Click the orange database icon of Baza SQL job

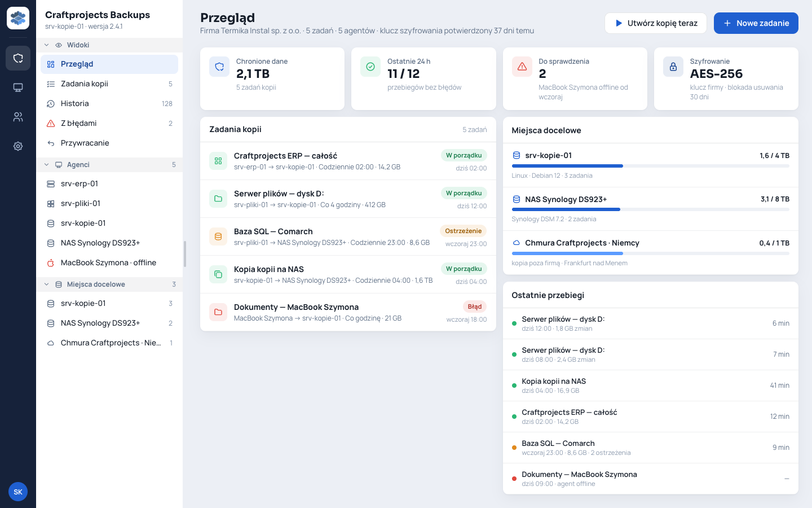[218, 237]
